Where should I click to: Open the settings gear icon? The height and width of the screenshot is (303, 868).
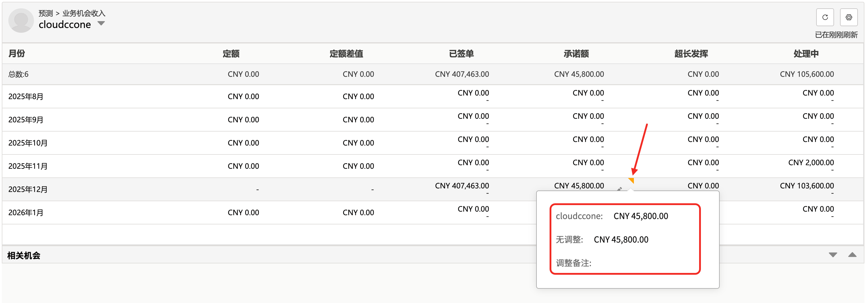(x=848, y=17)
